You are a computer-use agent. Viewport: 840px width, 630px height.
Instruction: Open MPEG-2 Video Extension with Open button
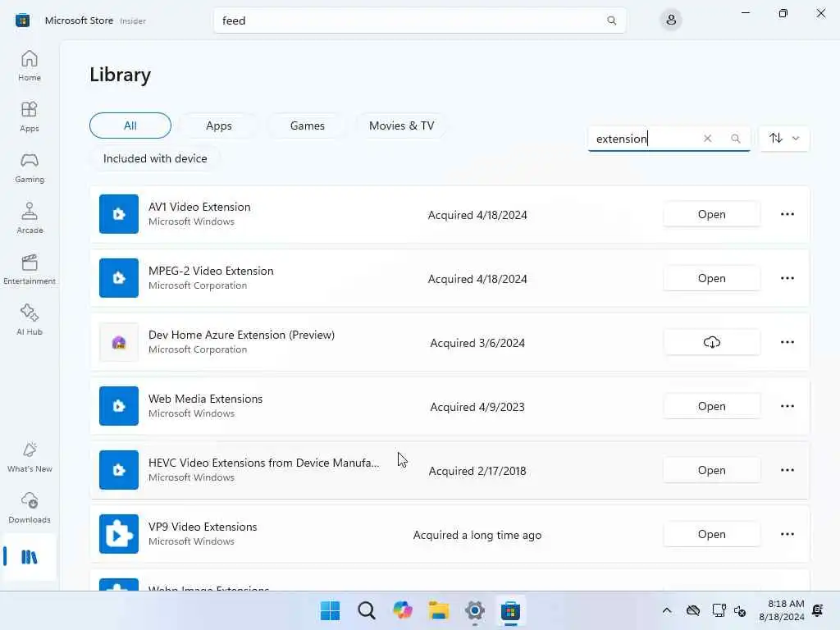point(711,278)
